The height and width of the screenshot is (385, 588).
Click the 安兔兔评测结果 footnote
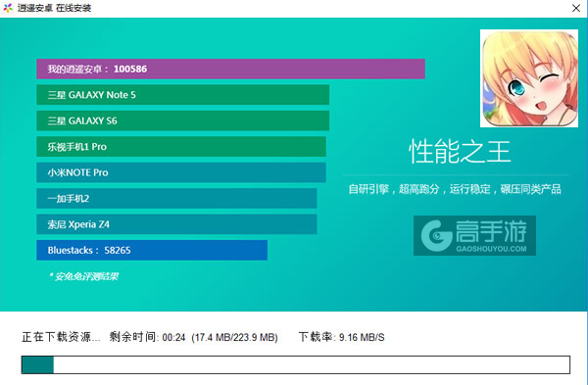(83, 276)
